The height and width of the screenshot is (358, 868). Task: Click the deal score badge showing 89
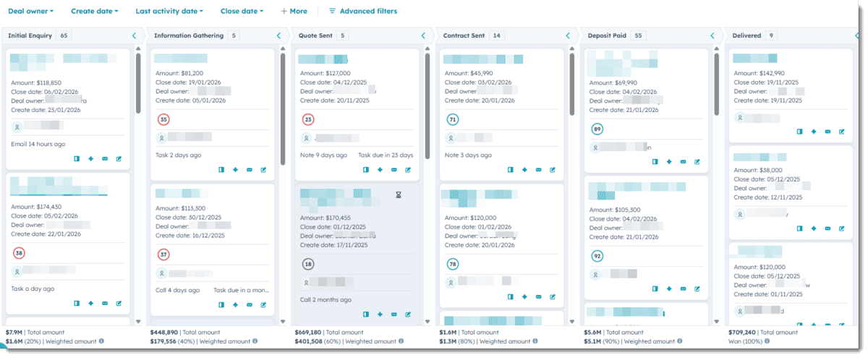click(597, 129)
